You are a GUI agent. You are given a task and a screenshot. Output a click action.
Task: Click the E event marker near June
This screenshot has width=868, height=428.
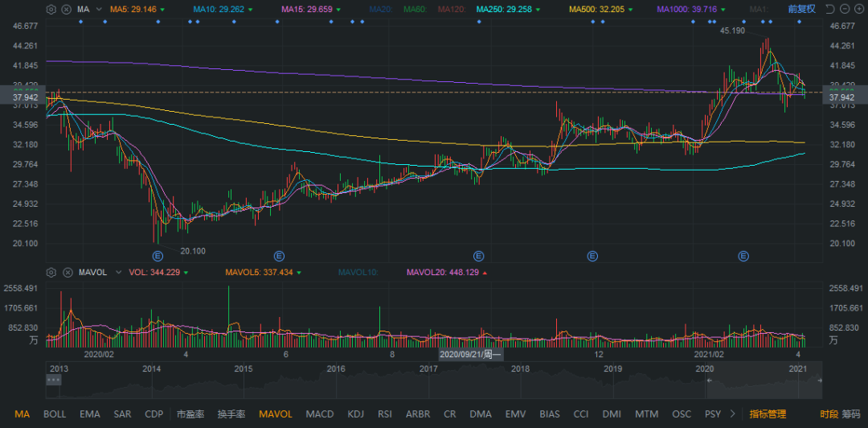pyautogui.click(x=279, y=256)
